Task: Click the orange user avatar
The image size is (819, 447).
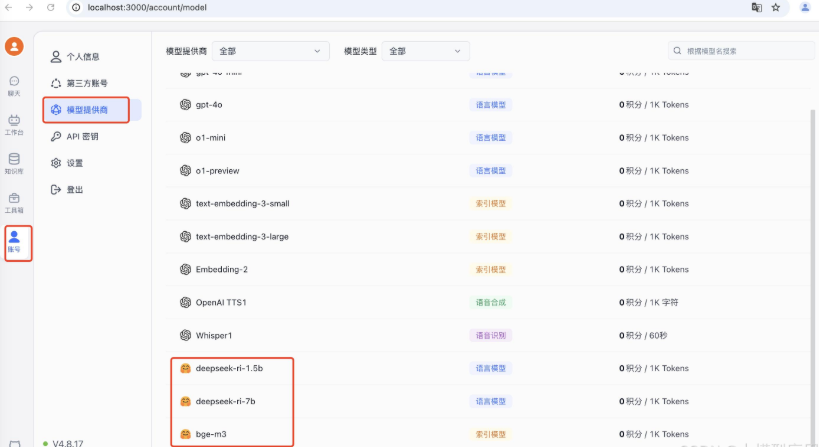Action: (x=14, y=46)
